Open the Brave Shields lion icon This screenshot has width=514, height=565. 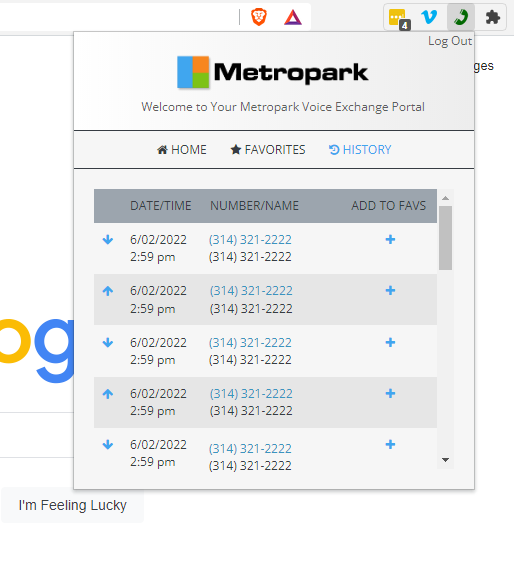(258, 17)
